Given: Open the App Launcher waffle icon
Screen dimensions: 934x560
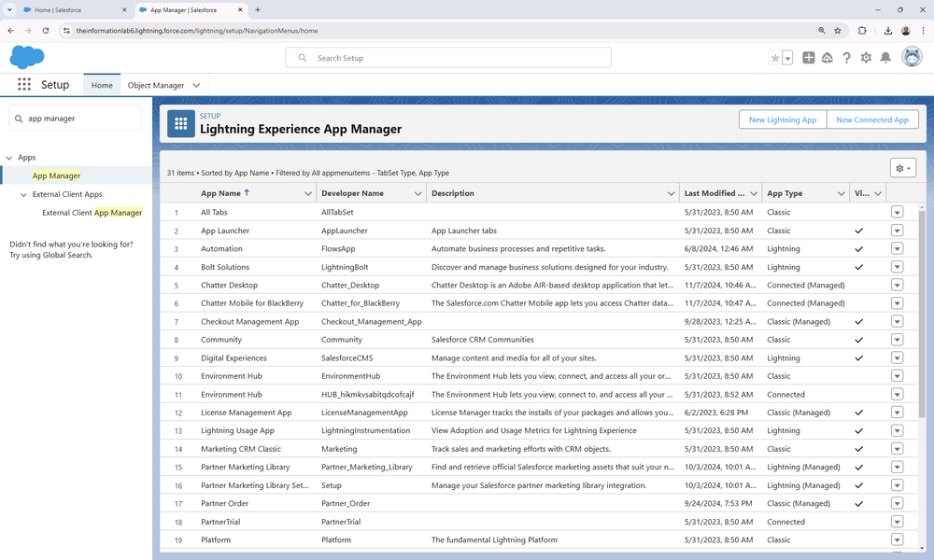Looking at the screenshot, I should point(23,84).
